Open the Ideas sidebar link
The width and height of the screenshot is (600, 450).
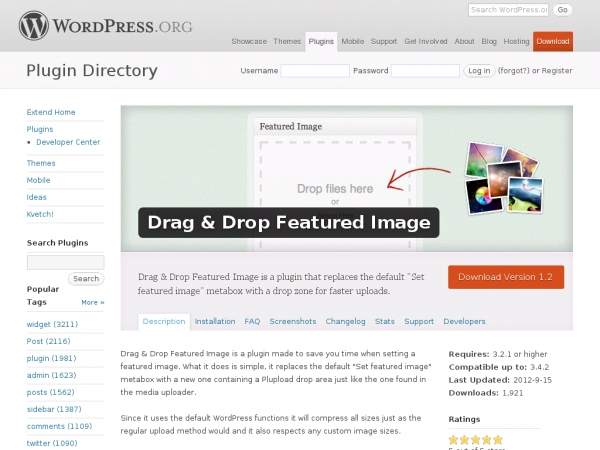tap(36, 197)
